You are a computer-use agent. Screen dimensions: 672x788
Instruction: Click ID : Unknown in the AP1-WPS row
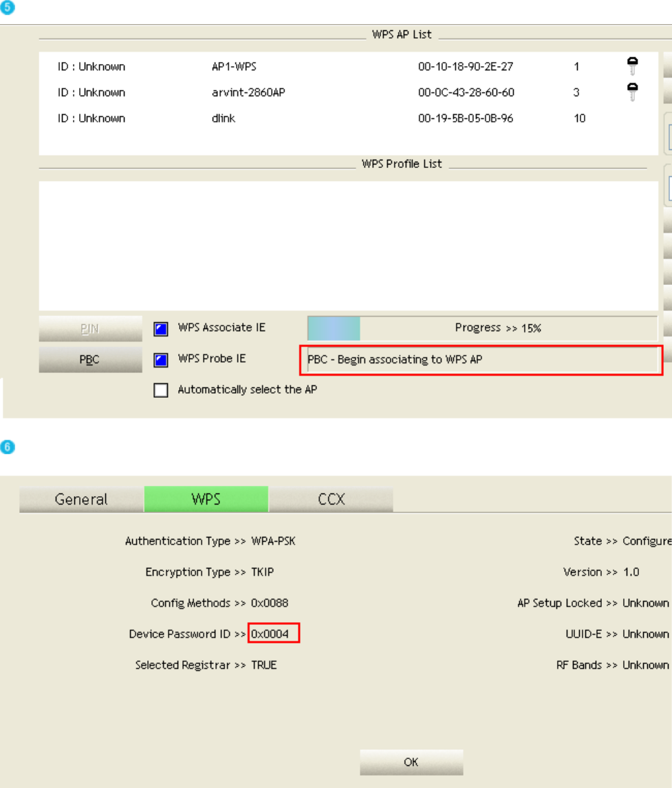tap(91, 66)
